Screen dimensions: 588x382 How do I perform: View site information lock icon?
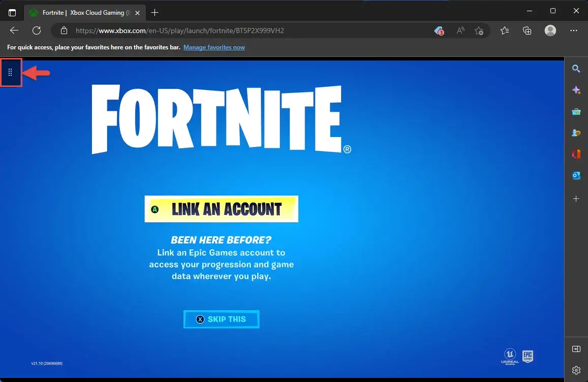click(64, 31)
